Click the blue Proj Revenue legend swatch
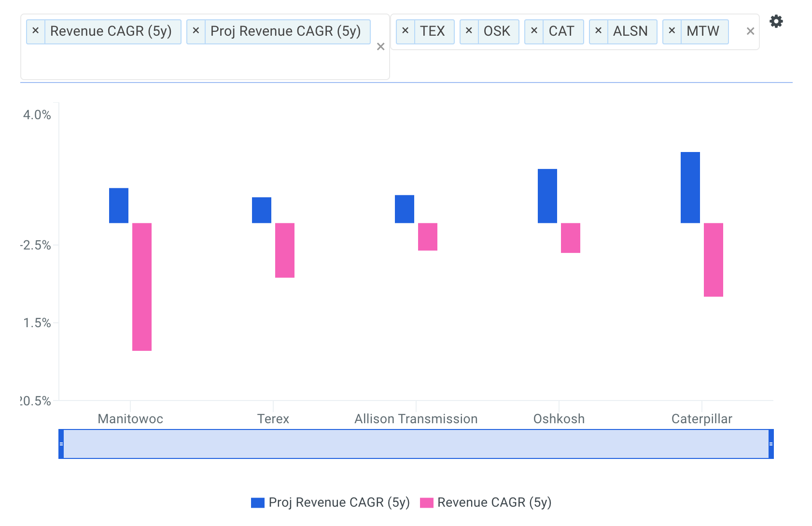 258,503
